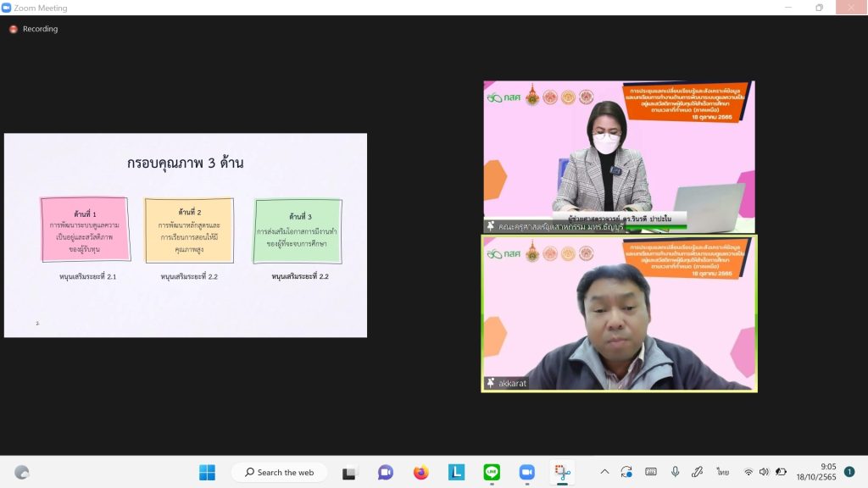
Task: Open Task View on the taskbar
Action: click(350, 472)
